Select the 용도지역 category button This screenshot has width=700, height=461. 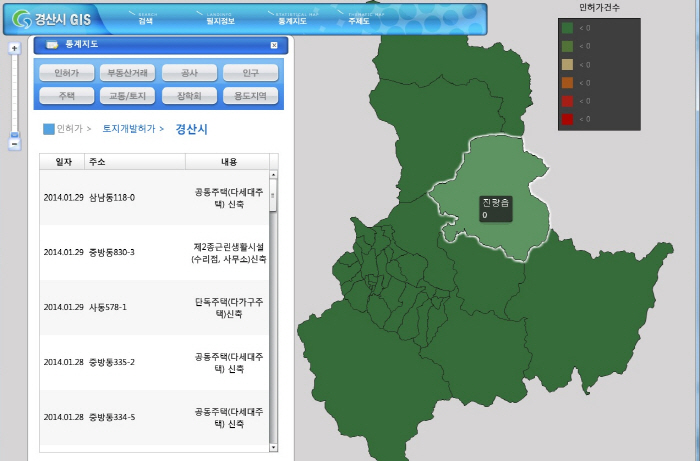click(x=250, y=96)
